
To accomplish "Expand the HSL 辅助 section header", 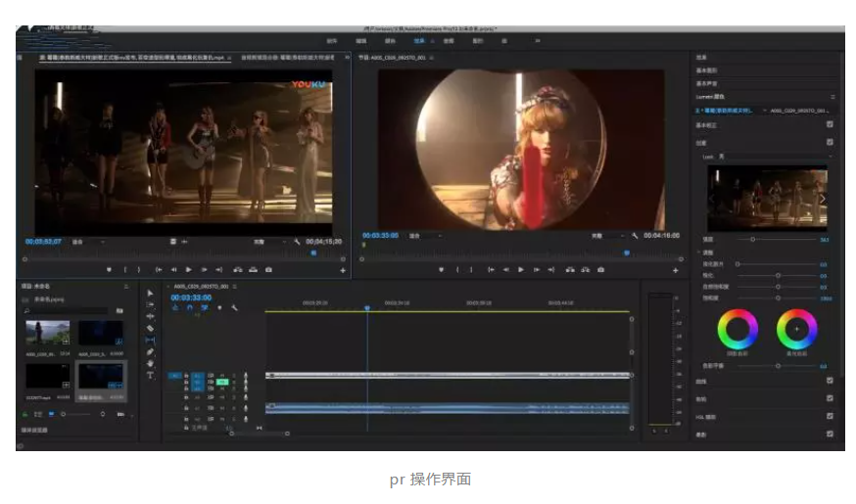I will click(706, 417).
